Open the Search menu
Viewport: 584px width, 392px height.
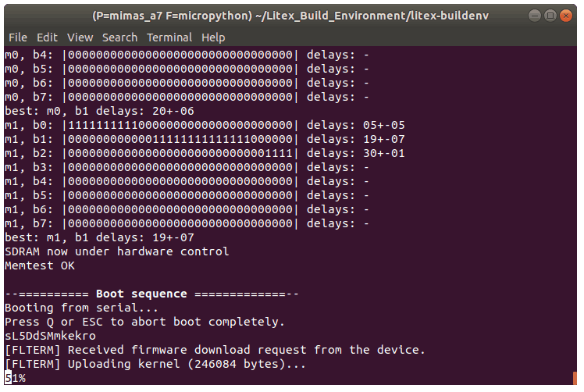pos(119,37)
